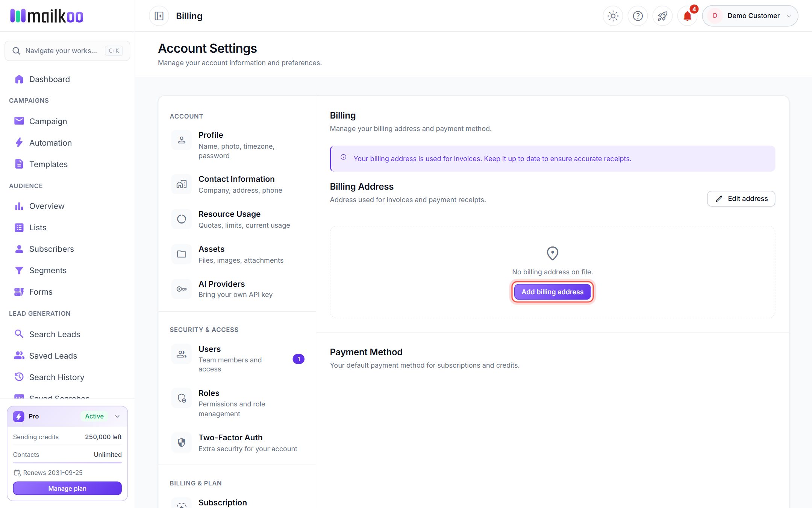This screenshot has width=812, height=508.
Task: Open Campaign envelope icon
Action: 19,121
